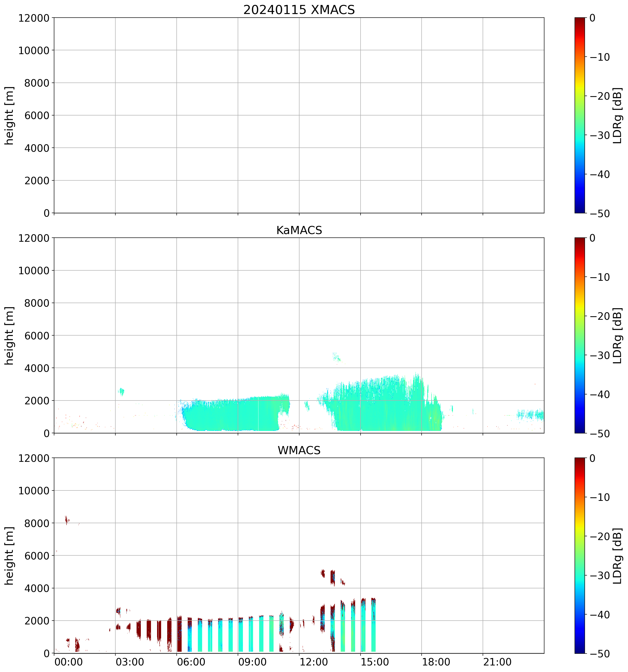Click the small echo near 8000 m in WMACS
The height and width of the screenshot is (672, 628).
[x=67, y=520]
